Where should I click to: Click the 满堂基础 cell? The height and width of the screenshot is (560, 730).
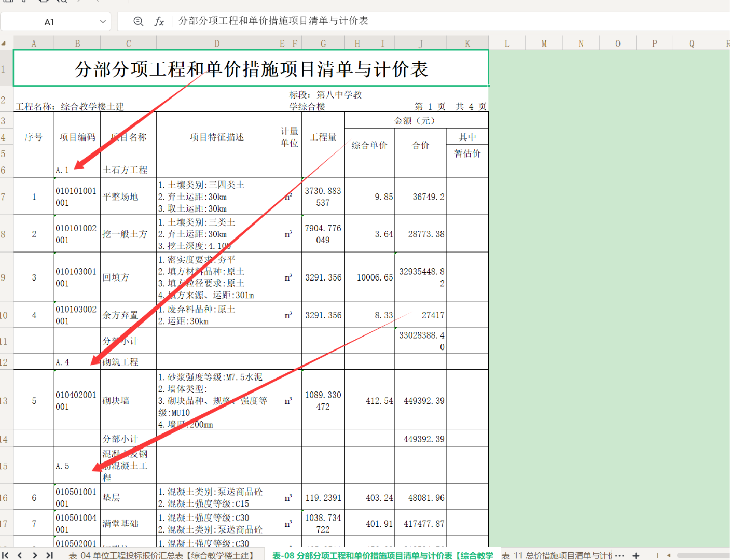tap(128, 523)
